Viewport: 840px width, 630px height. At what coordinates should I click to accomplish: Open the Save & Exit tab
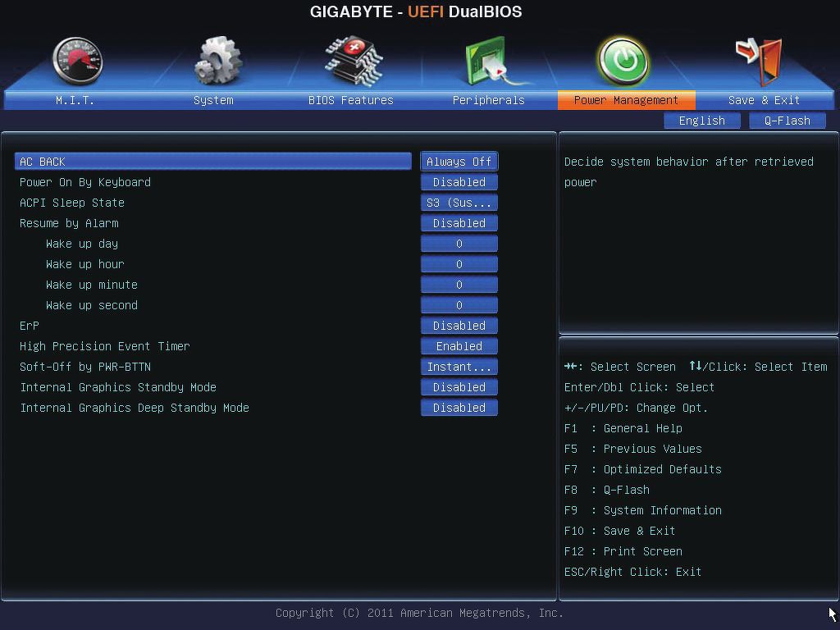pyautogui.click(x=764, y=100)
